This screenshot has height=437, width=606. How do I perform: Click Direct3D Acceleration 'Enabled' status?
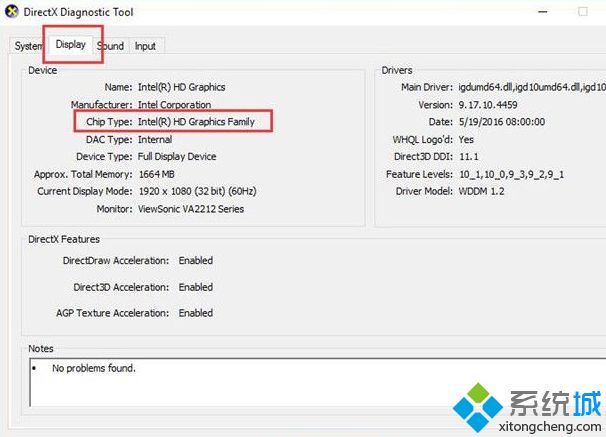(196, 287)
